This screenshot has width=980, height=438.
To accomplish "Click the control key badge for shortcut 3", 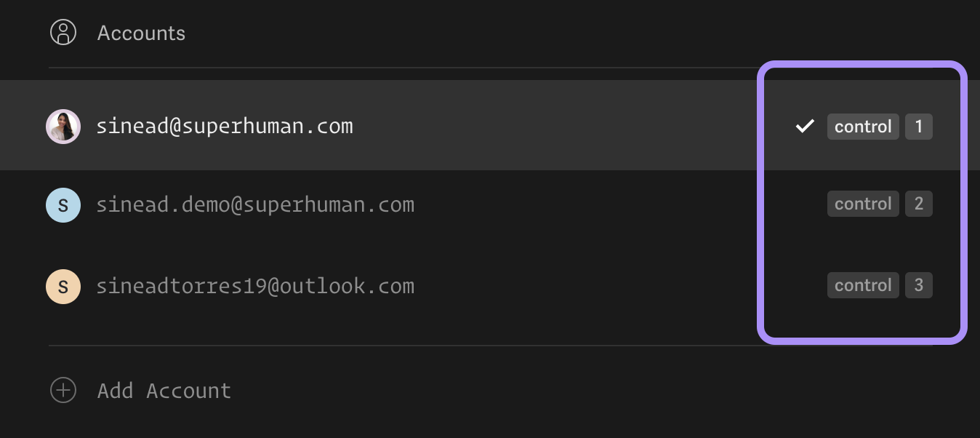I will click(863, 285).
